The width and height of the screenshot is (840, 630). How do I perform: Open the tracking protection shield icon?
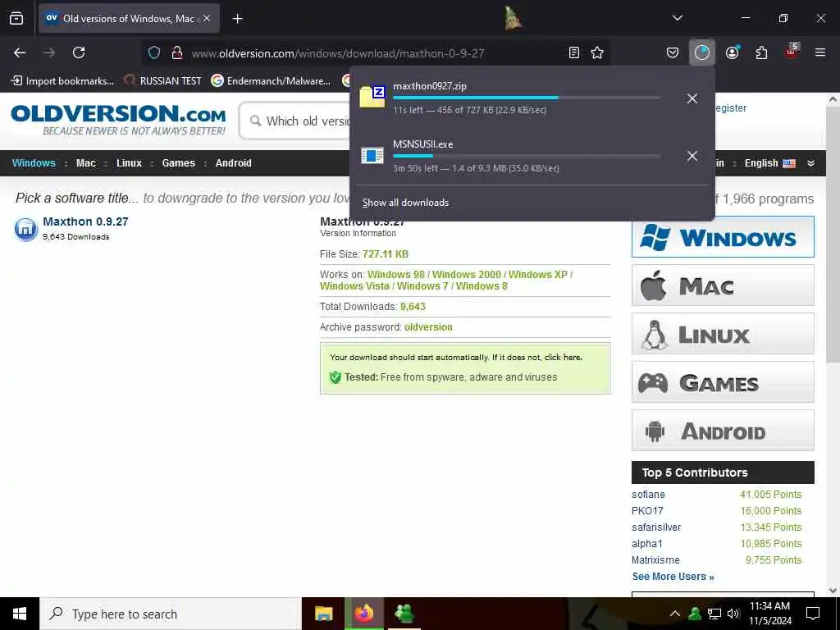pyautogui.click(x=154, y=52)
